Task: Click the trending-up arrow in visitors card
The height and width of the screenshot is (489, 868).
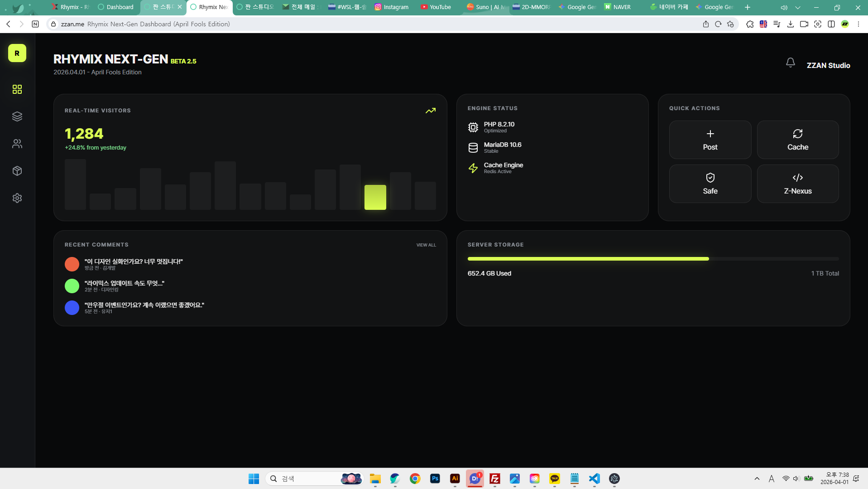Action: point(430,111)
